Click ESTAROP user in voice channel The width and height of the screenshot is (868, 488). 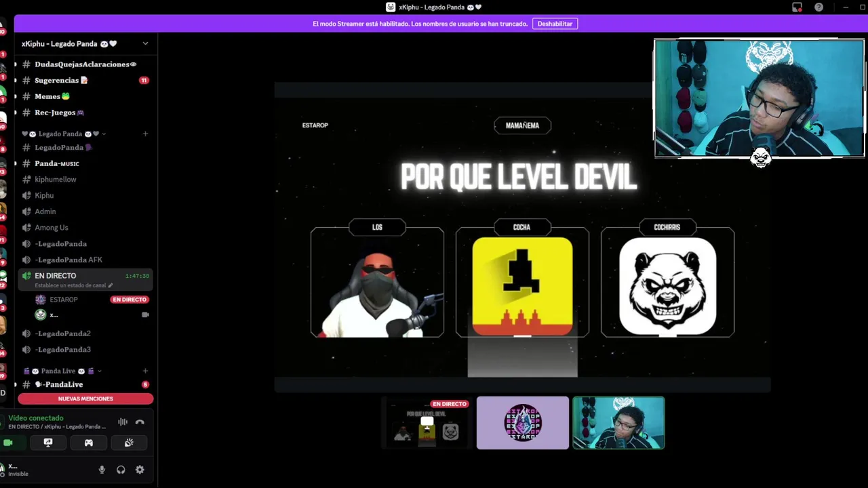(64, 300)
